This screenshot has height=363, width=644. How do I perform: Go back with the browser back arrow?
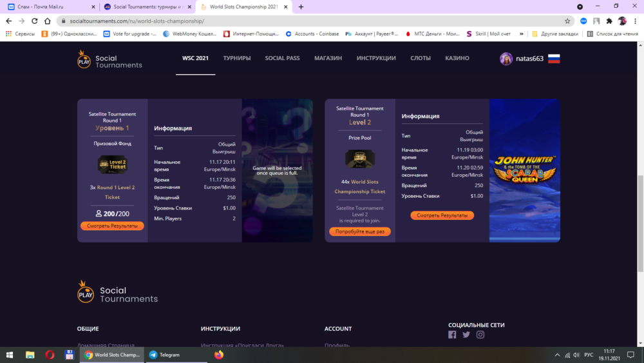[8, 21]
